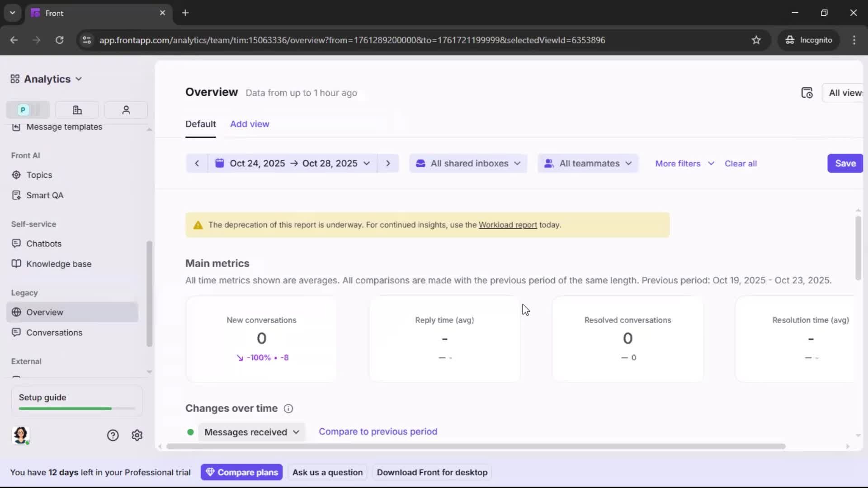Open your profile avatar at sidebar bottom
The height and width of the screenshot is (488, 868).
21,435
